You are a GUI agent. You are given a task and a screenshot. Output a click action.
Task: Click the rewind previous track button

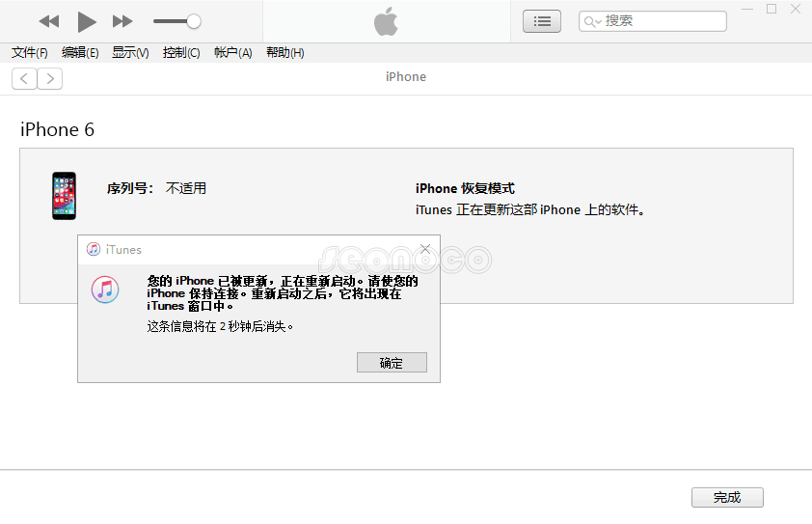(48, 21)
